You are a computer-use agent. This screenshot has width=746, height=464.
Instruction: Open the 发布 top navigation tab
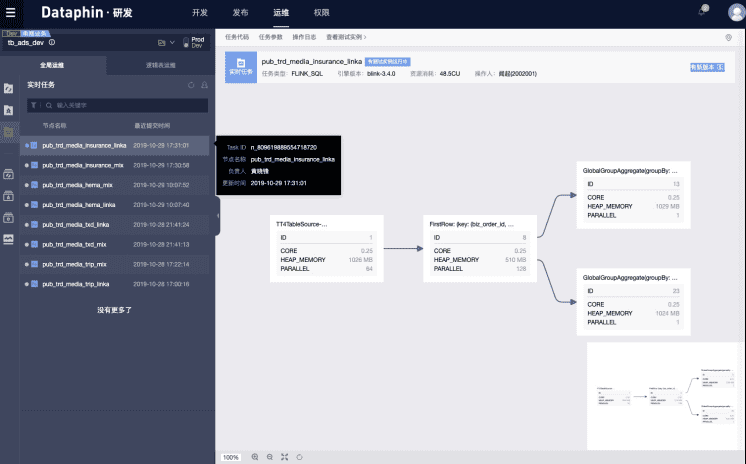(x=240, y=12)
